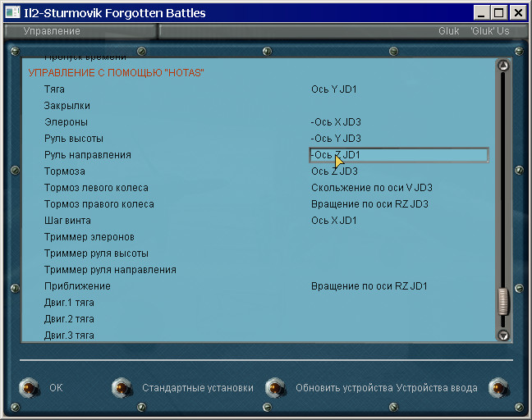The width and height of the screenshot is (532, 420).
Task: Select the Тяга control row label
Action: tap(54, 89)
